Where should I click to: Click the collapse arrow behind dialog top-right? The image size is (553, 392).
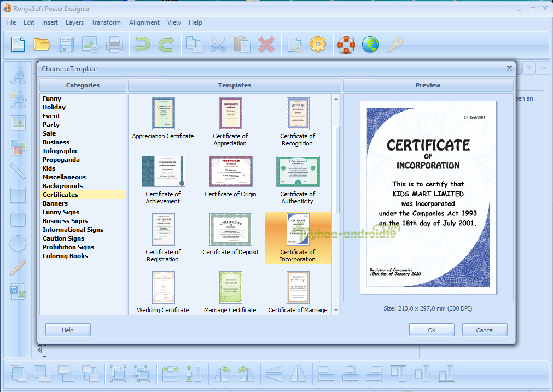543,68
